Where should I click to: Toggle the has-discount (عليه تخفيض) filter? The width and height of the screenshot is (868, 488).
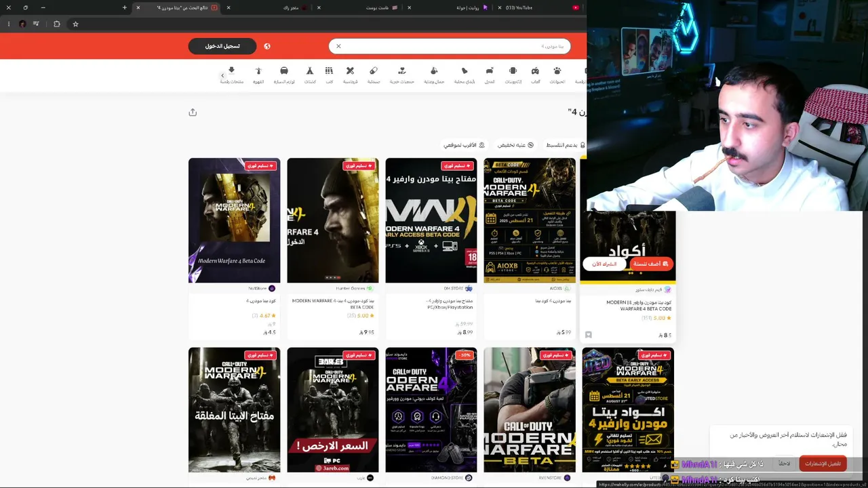pos(515,145)
